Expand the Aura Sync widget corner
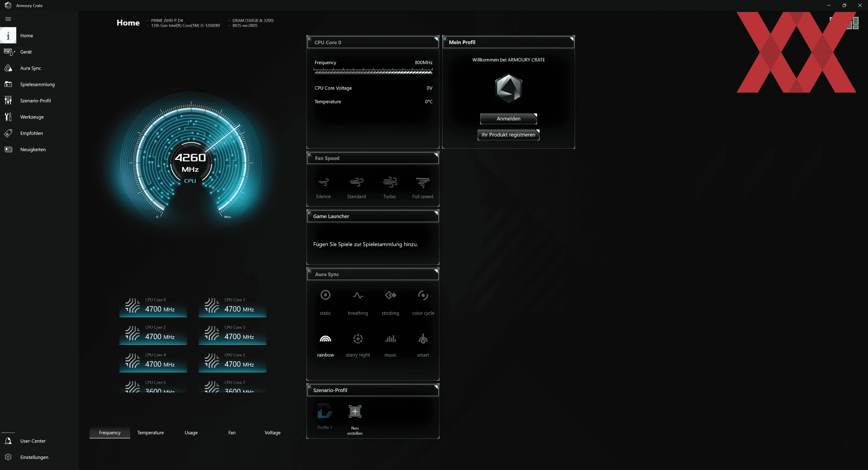Screen dimensions: 868x470 tap(436, 271)
